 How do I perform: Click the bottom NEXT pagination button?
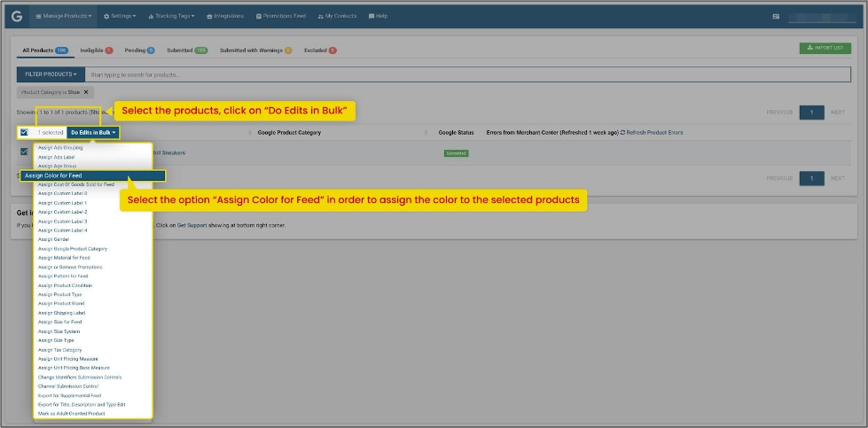[x=838, y=179]
